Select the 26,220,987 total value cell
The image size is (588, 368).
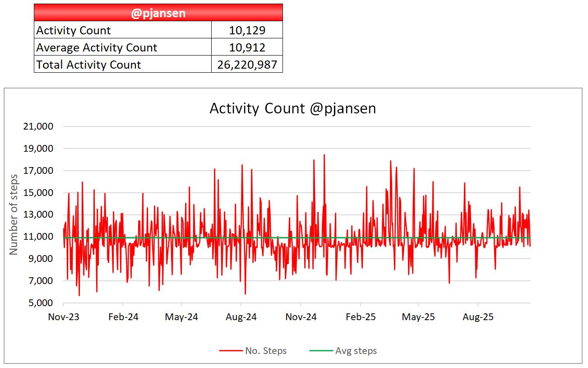247,65
